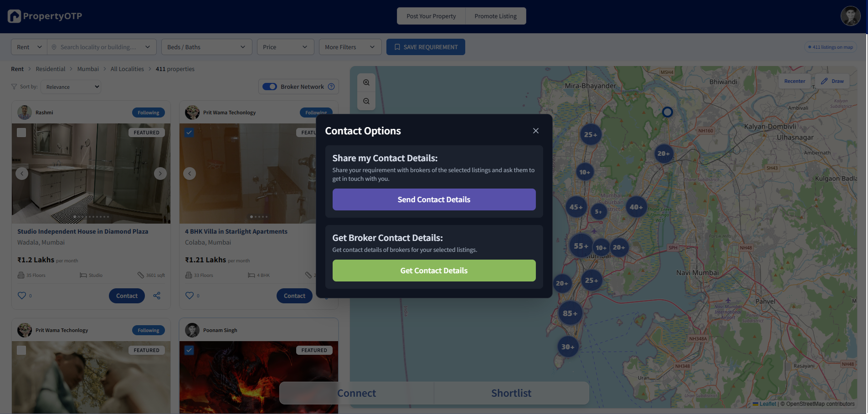Open Studio Independent House in Diamond Plaza title

pos(83,231)
